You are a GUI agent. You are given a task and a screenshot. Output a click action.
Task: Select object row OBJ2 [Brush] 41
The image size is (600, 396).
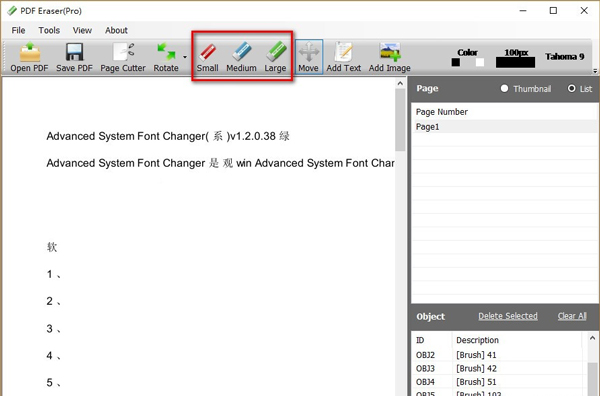pyautogui.click(x=499, y=355)
